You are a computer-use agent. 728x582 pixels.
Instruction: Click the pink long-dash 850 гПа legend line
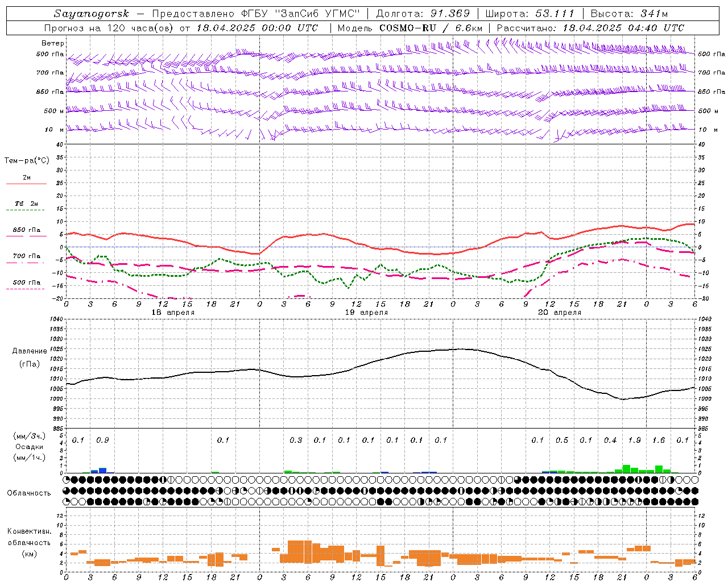26,236
